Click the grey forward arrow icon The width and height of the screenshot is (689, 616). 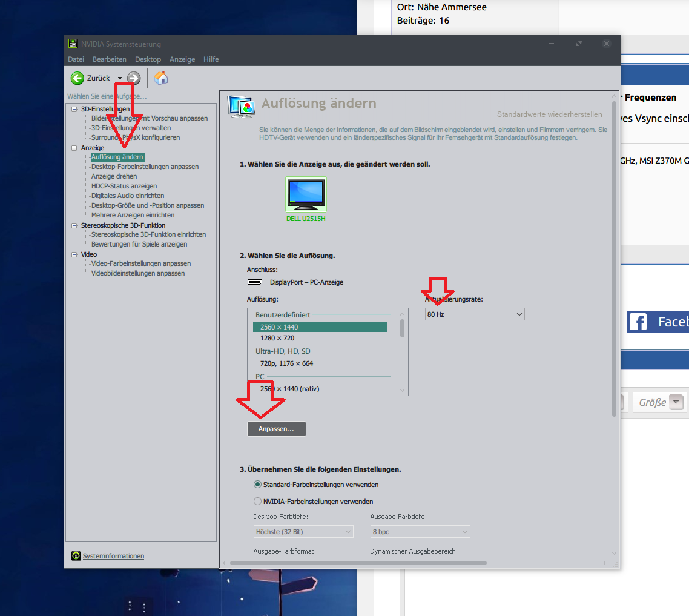click(134, 78)
